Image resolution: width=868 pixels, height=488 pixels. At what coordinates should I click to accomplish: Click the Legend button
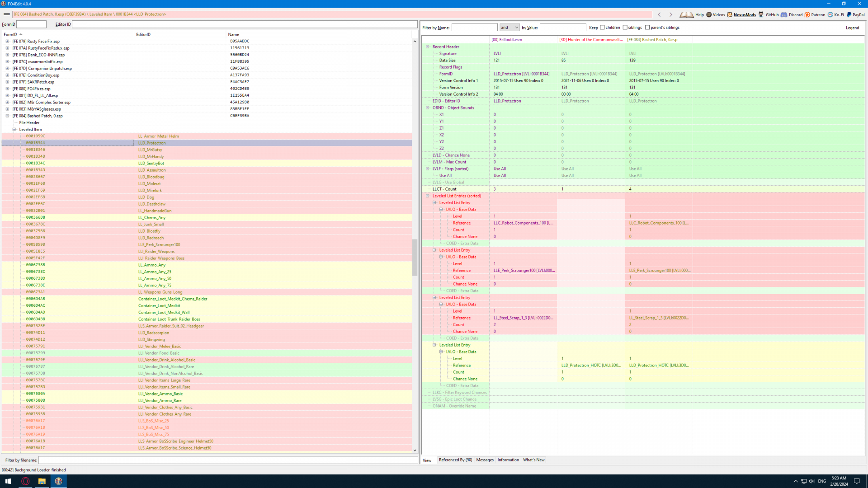(852, 28)
